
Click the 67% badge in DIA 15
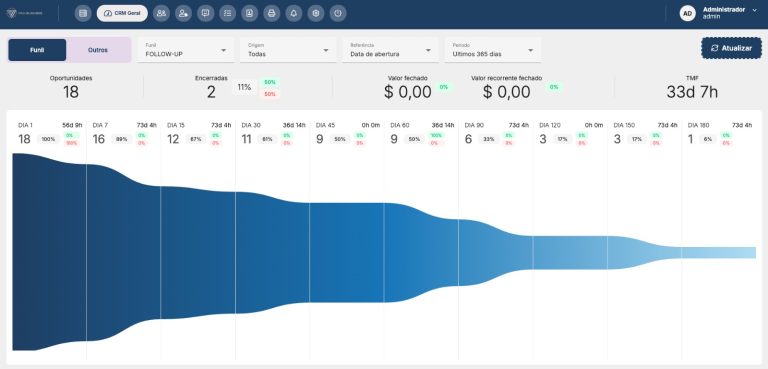[196, 139]
